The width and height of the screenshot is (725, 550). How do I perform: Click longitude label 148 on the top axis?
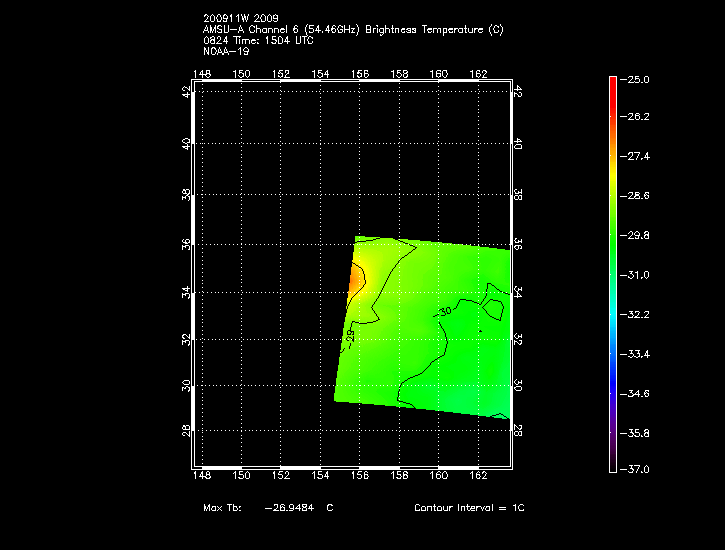pos(202,73)
